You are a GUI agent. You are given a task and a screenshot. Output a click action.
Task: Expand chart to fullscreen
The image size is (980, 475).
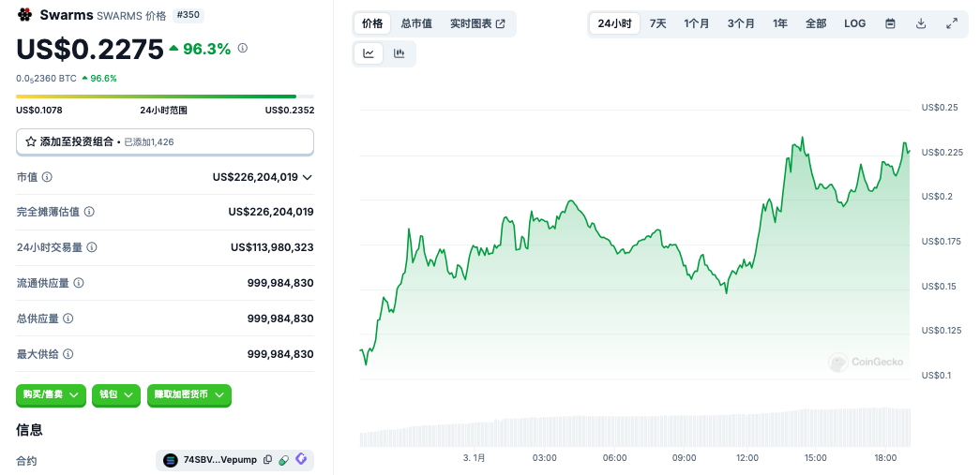tap(952, 23)
